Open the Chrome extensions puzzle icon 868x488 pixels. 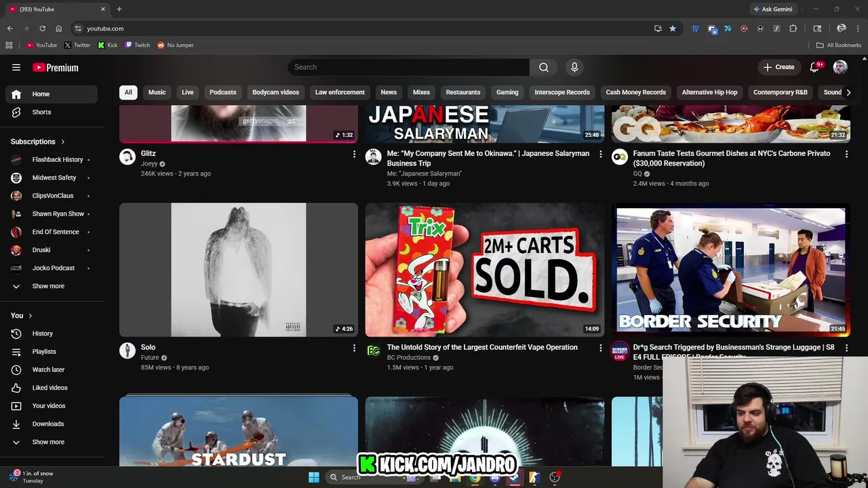793,28
